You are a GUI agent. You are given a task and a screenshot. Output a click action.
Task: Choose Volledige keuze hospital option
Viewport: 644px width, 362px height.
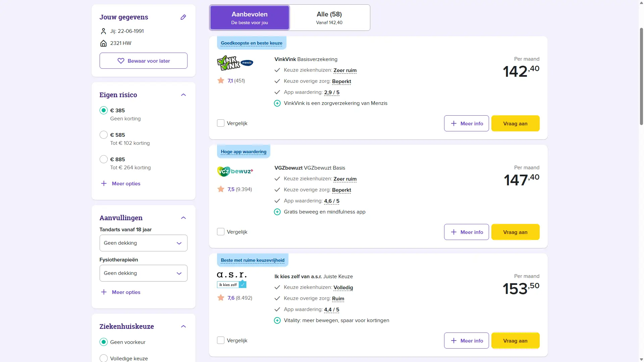tap(104, 358)
